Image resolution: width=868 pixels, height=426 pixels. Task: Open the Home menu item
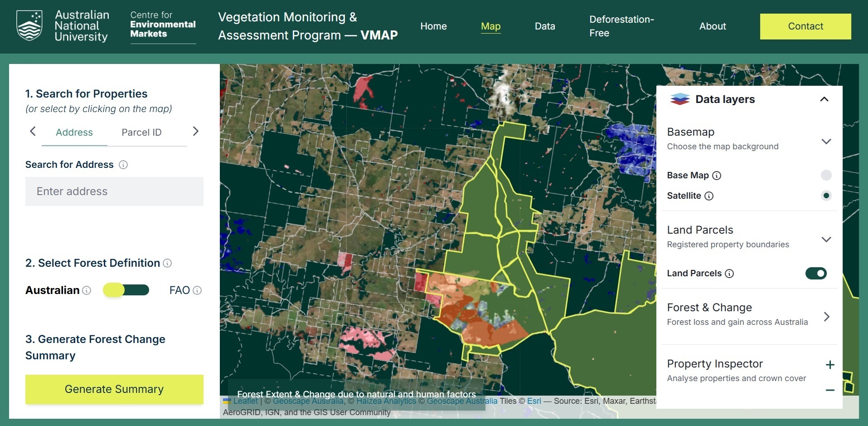pos(433,26)
